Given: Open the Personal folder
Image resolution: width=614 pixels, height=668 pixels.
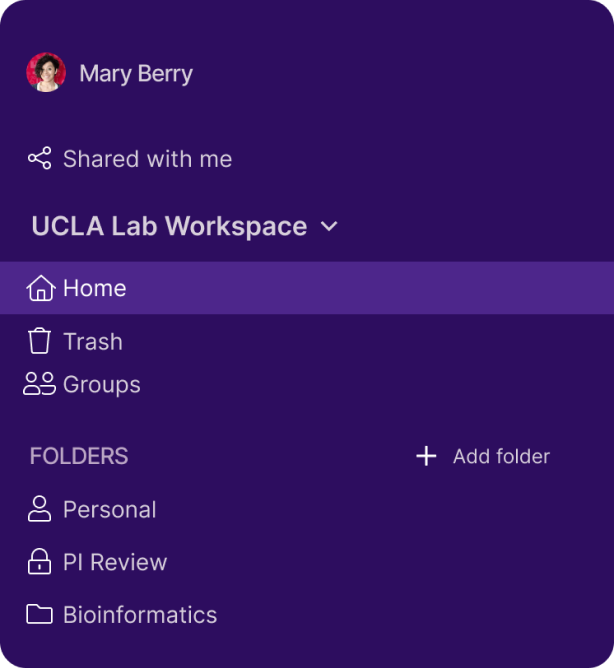Looking at the screenshot, I should pos(110,509).
